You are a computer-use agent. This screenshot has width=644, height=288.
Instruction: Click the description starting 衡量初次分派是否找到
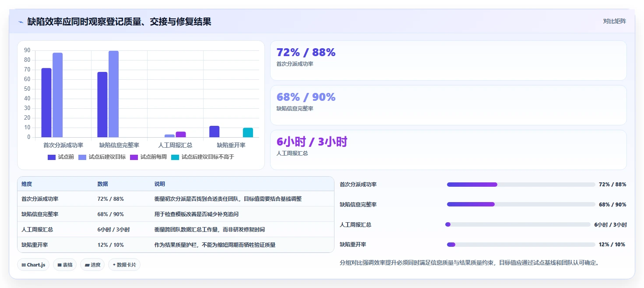(x=228, y=199)
